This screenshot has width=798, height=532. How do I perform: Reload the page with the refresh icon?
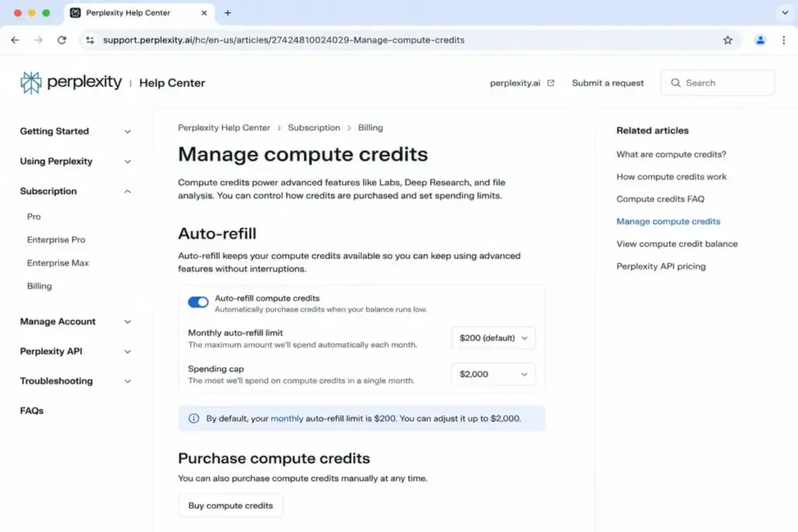click(x=62, y=41)
